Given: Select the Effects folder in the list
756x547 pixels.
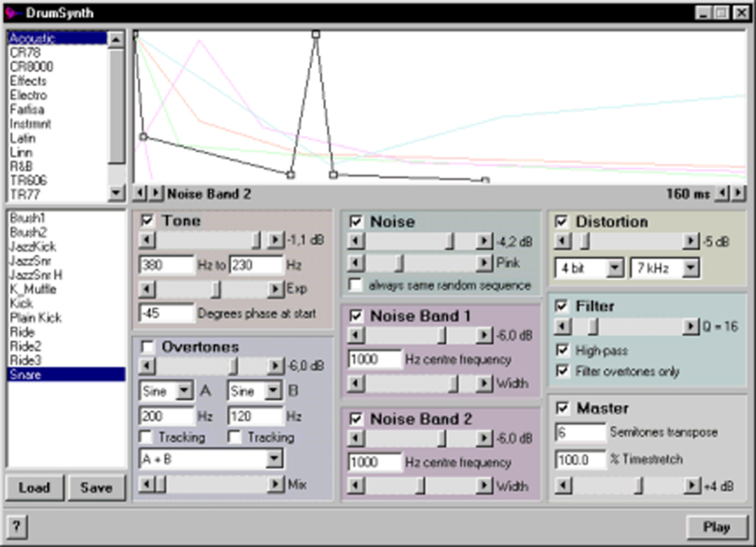Looking at the screenshot, I should coord(57,81).
